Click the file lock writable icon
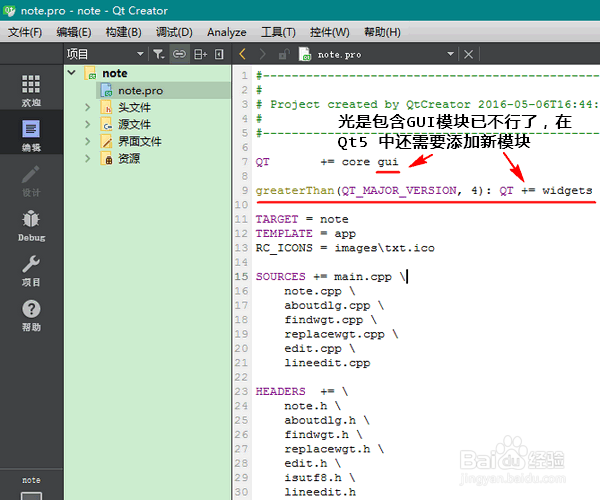Viewport: 600px width, 500px height. pos(284,54)
